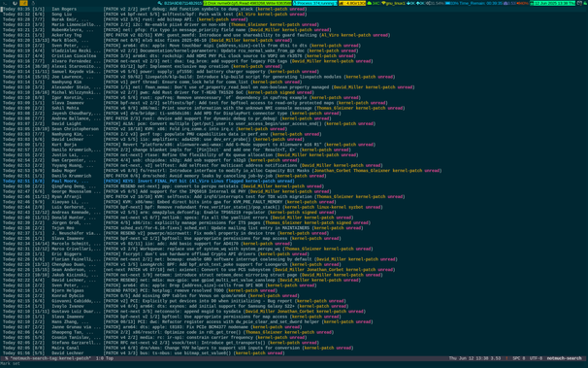
Task: Open Danilo Krummrich's drm/sched RFC thread
Action: tap(165, 176)
